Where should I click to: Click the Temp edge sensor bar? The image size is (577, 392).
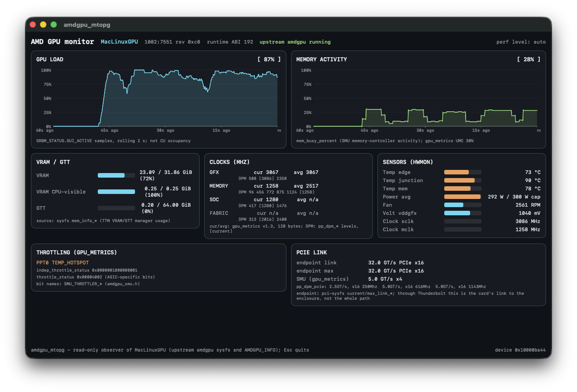[463, 172]
